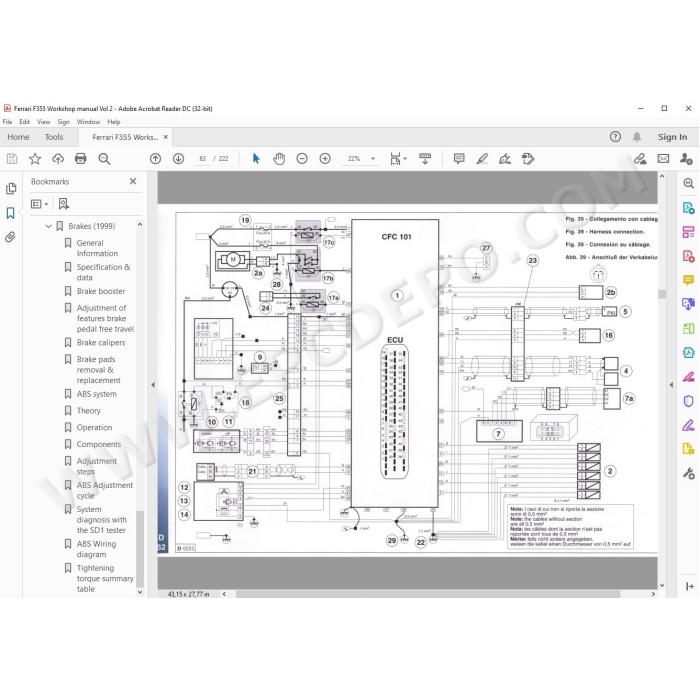Open the Attachments paperclip panel
This screenshot has height=700, width=700.
click(x=11, y=237)
